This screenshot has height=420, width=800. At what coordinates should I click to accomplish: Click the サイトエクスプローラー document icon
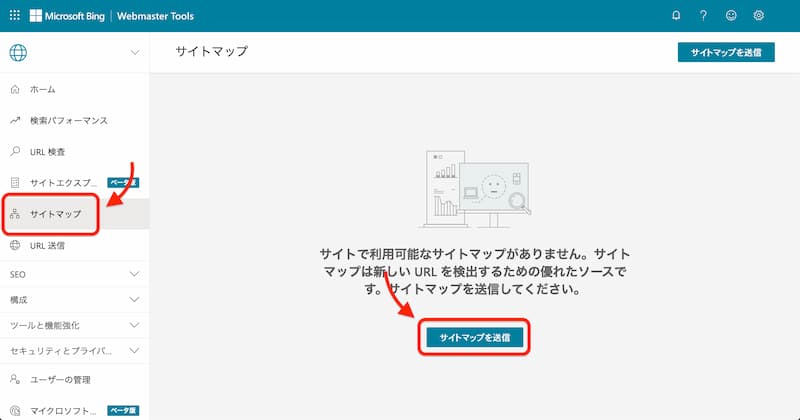15,183
